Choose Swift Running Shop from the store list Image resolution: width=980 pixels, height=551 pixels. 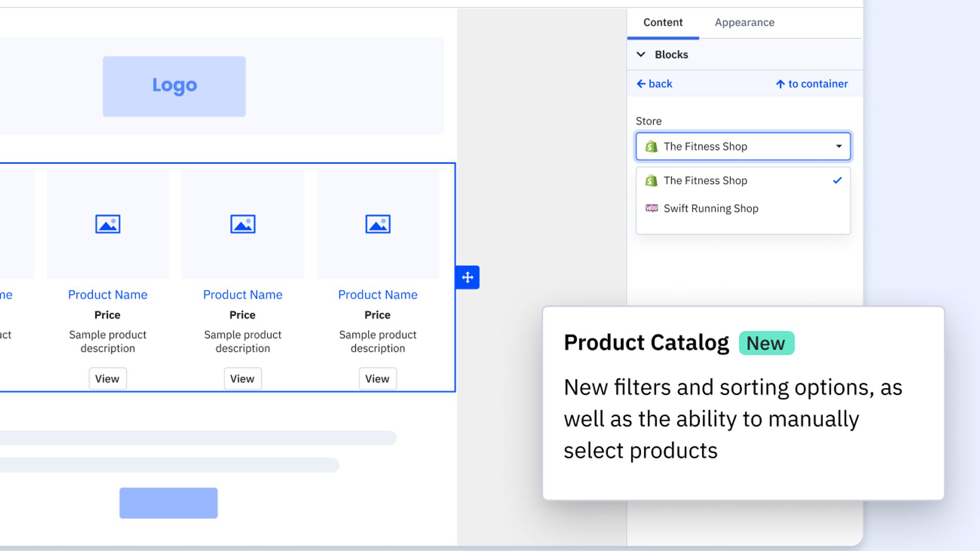(x=710, y=208)
